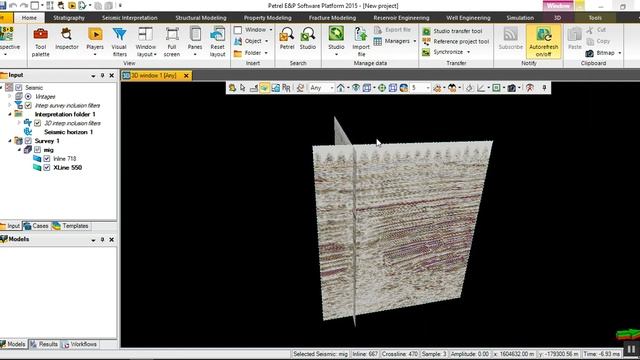Toggle Autorefresh on/off
The height and width of the screenshot is (360, 640).
point(543,42)
